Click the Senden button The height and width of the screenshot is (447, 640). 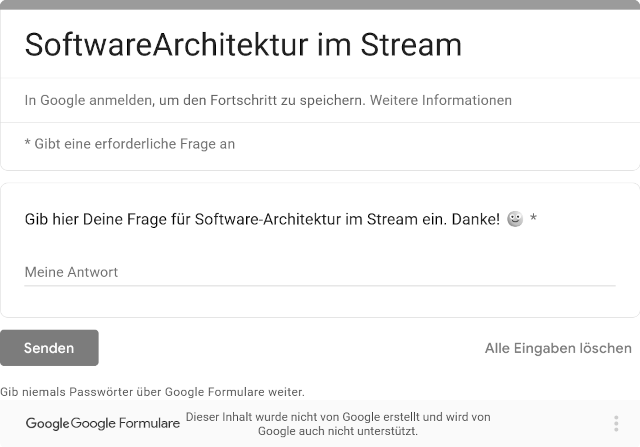click(x=49, y=348)
